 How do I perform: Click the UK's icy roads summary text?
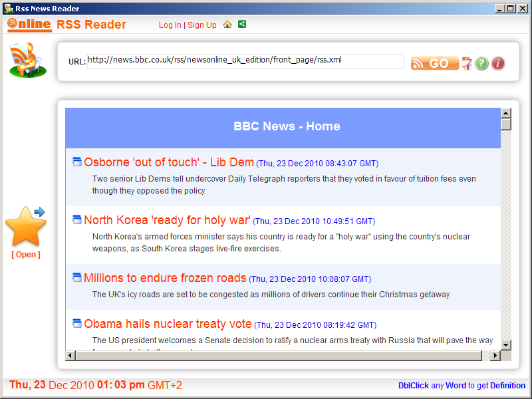pos(271,295)
